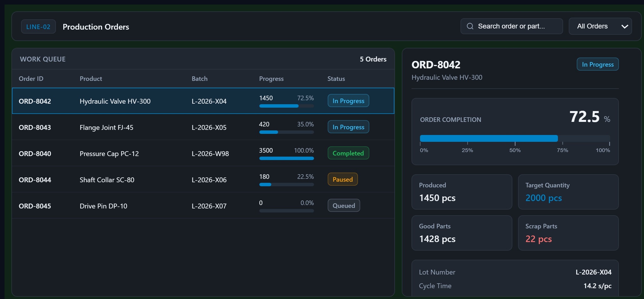Click Pressure Cap PC-12 product cell
This screenshot has width=644, height=299.
pyautogui.click(x=109, y=154)
